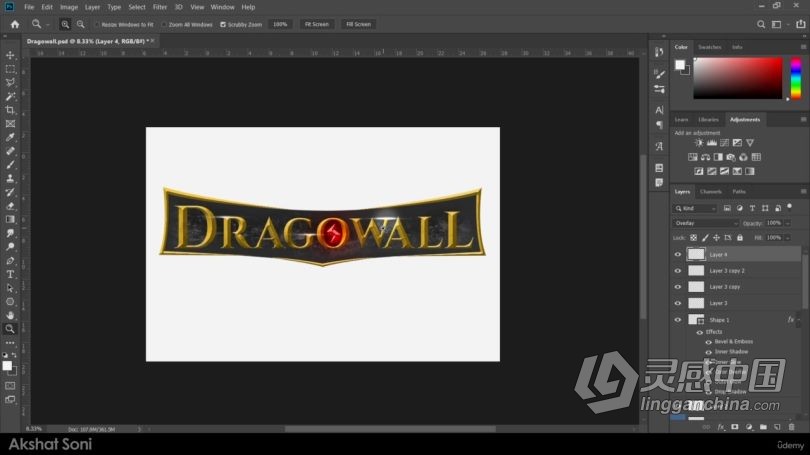The image size is (810, 455).
Task: Collapse Shape 1 effects list arrow
Action: pos(798,320)
